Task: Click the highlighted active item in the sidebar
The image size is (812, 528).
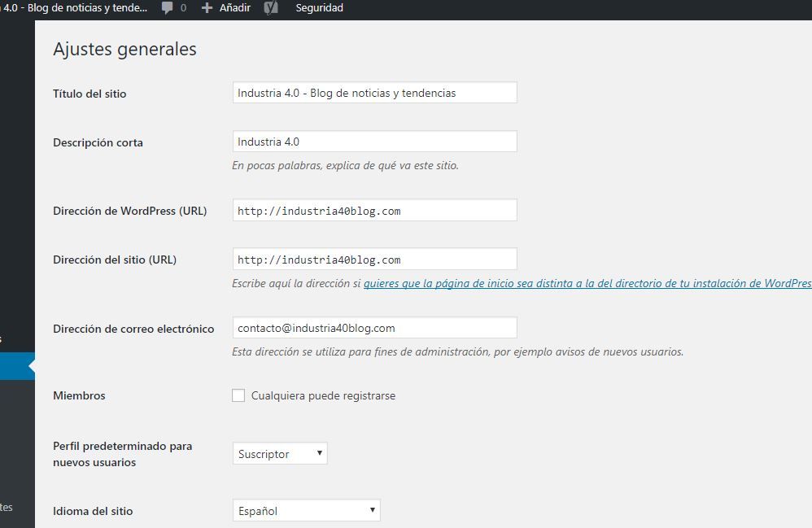Action: click(17, 366)
